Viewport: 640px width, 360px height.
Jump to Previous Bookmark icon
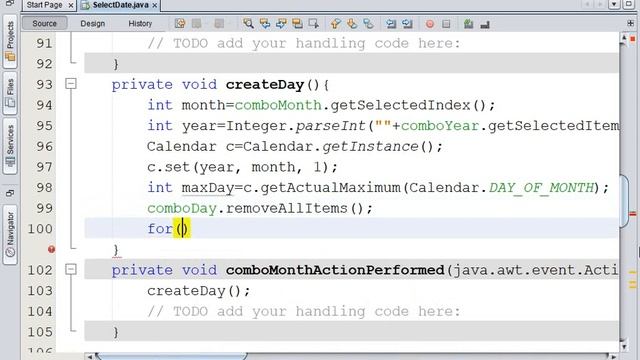[336, 24]
